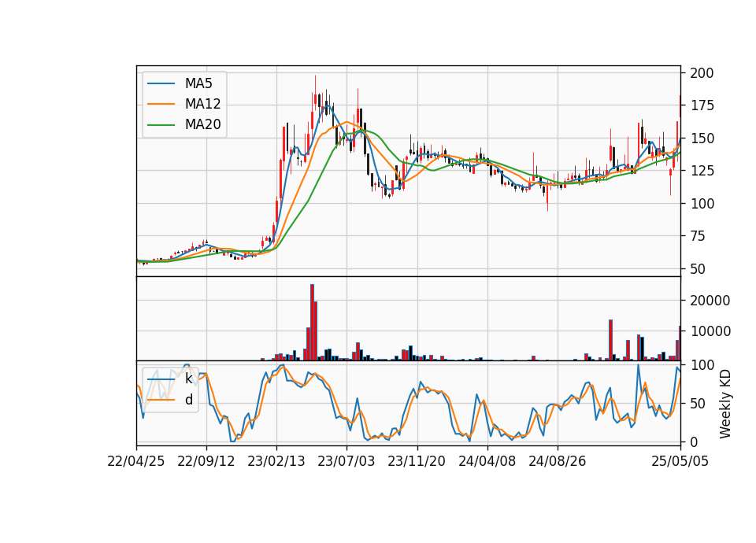Click the MA12 legend label
The image size is (756, 543).
(x=202, y=104)
